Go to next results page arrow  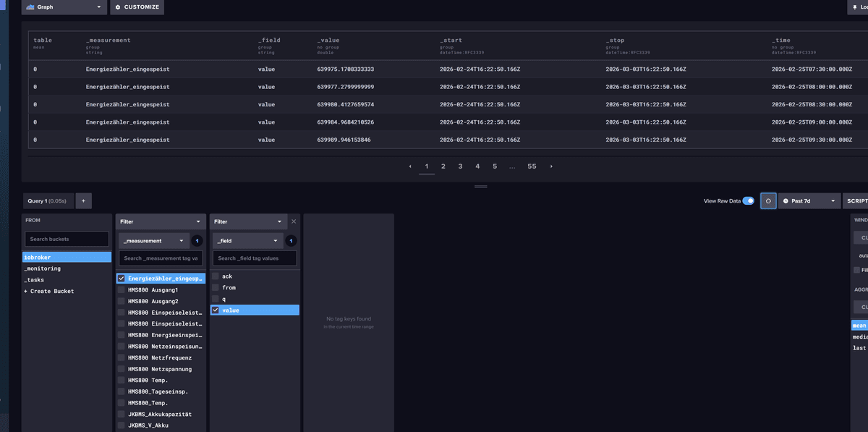[551, 166]
